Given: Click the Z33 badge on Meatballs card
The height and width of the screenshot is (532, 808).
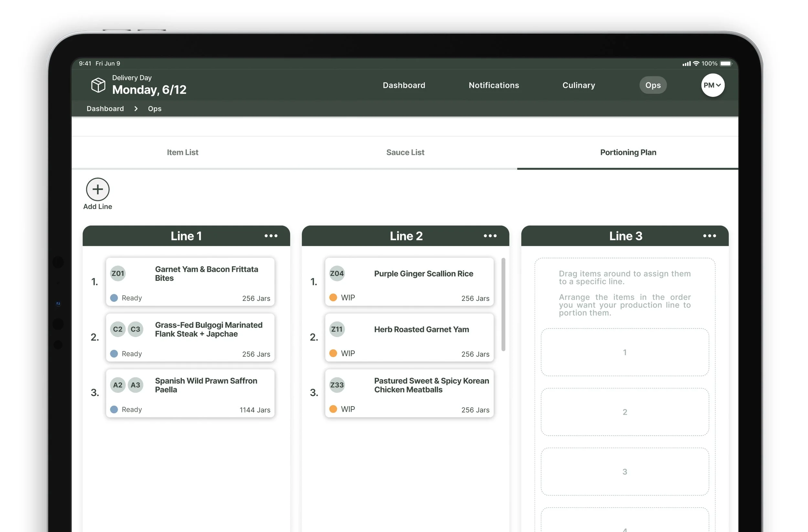Looking at the screenshot, I should (337, 385).
